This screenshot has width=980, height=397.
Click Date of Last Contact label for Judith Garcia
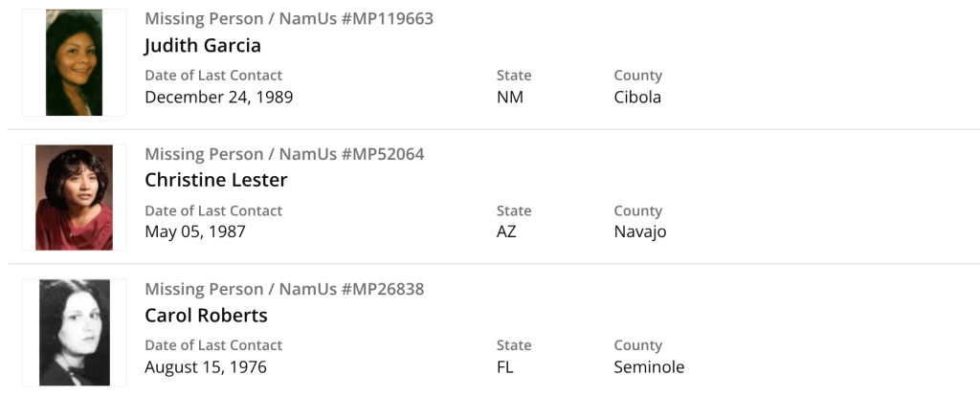pyautogui.click(x=213, y=76)
